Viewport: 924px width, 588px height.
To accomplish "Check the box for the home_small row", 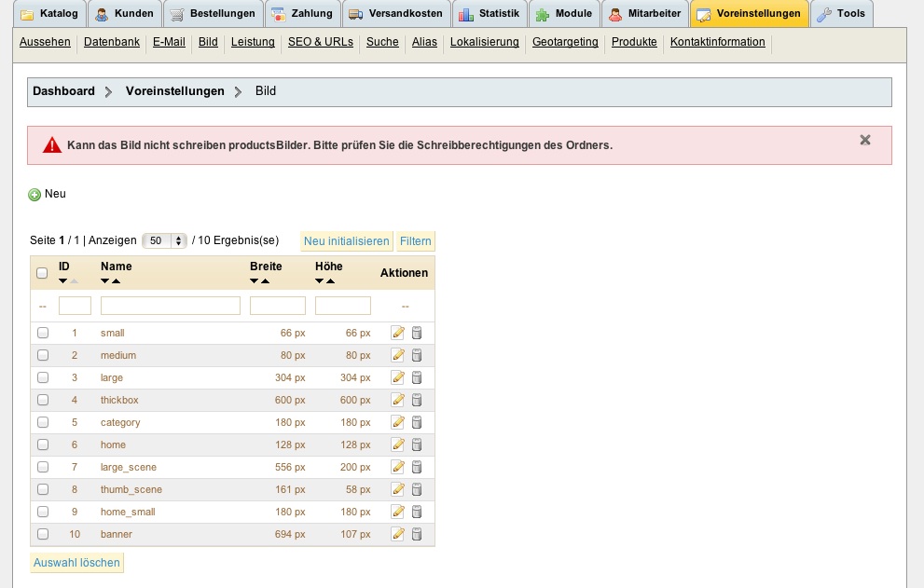I will (x=43, y=512).
